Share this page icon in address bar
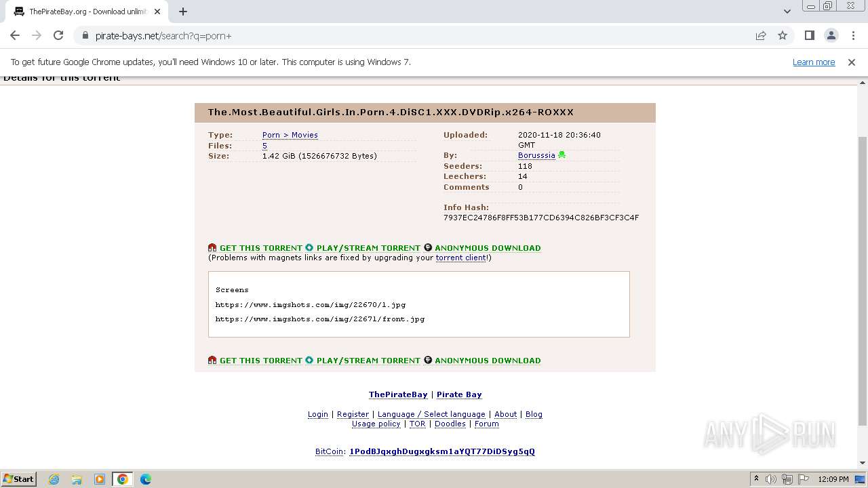This screenshot has height=488, width=868. point(761,35)
